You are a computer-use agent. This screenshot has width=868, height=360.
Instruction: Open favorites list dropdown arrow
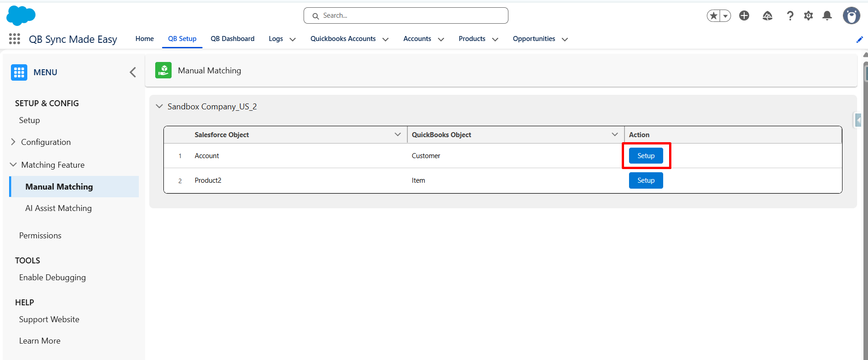click(x=725, y=16)
